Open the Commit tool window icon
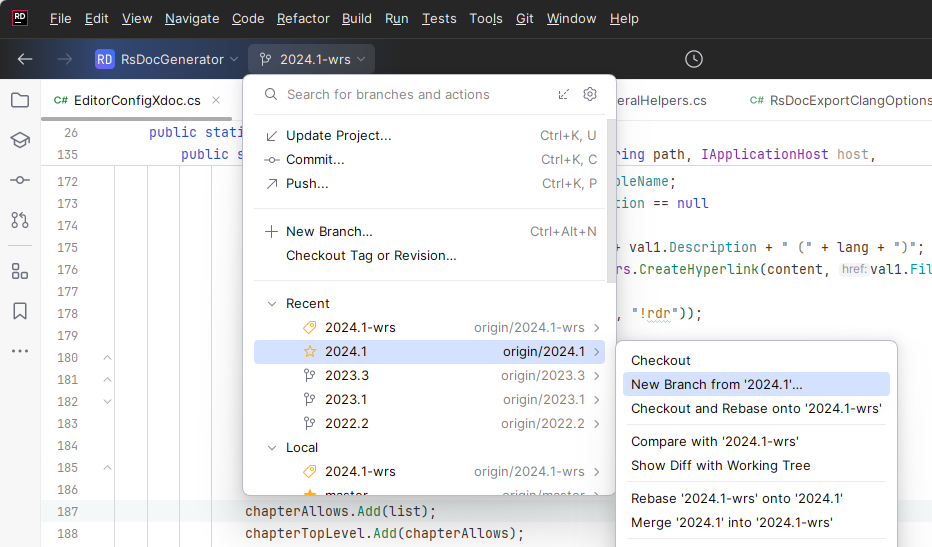The height and width of the screenshot is (547, 932). 19,180
